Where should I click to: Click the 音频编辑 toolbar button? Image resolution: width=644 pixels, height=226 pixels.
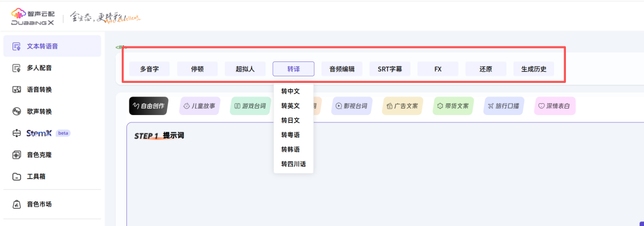click(x=342, y=69)
